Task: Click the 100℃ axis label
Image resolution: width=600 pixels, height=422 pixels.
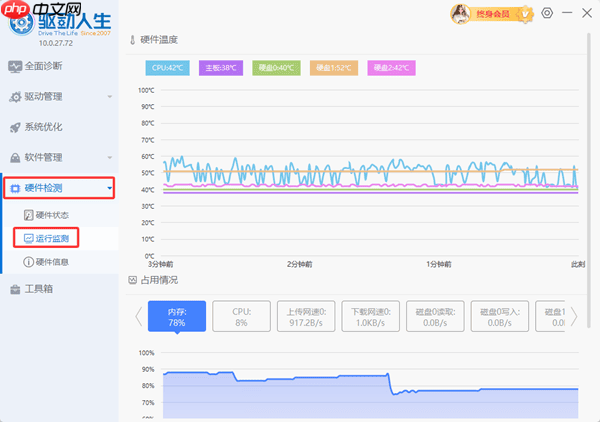Action: (x=146, y=90)
